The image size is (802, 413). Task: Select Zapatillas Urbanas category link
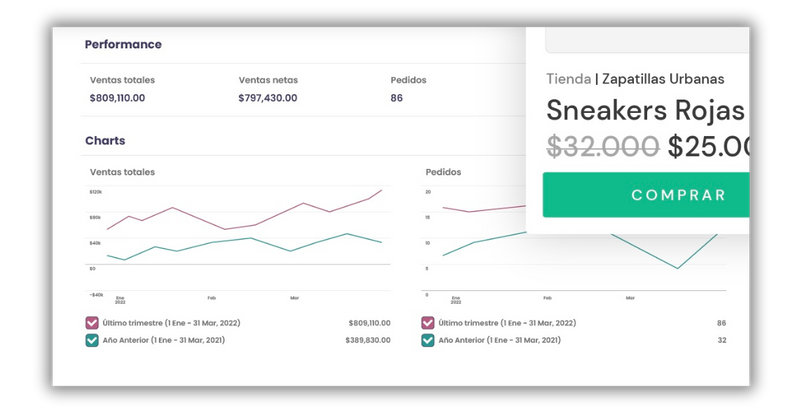pos(663,79)
